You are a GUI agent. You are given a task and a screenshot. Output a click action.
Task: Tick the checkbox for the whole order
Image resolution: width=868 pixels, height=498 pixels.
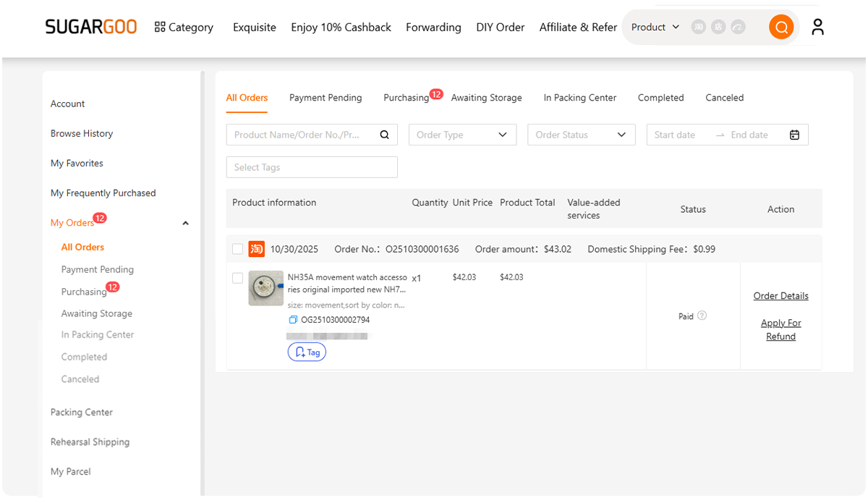pos(237,248)
